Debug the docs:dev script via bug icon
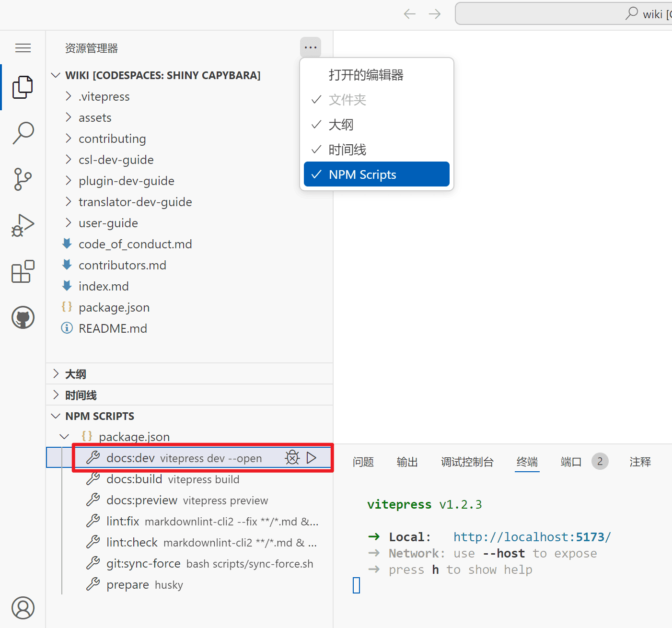 [x=292, y=458]
